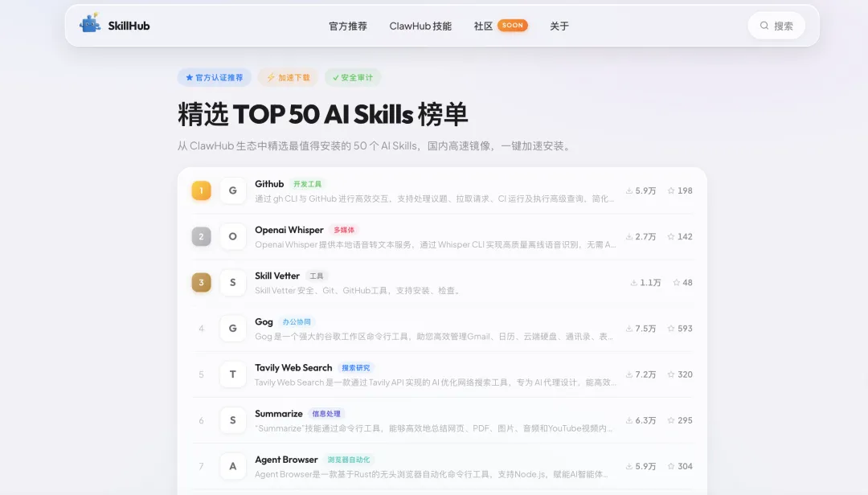
Task: Open the SkillHub home link text
Action: 129,26
